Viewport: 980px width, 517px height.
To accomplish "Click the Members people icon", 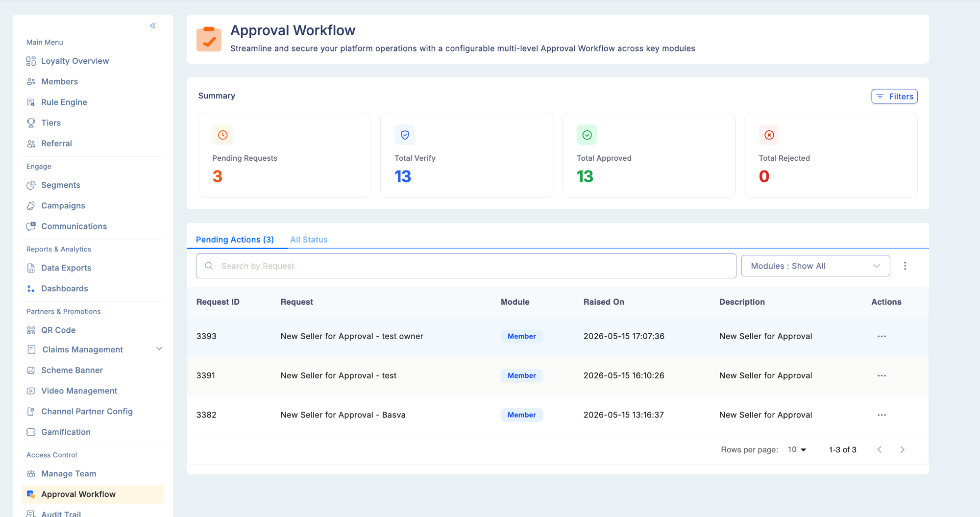I will pyautogui.click(x=31, y=82).
